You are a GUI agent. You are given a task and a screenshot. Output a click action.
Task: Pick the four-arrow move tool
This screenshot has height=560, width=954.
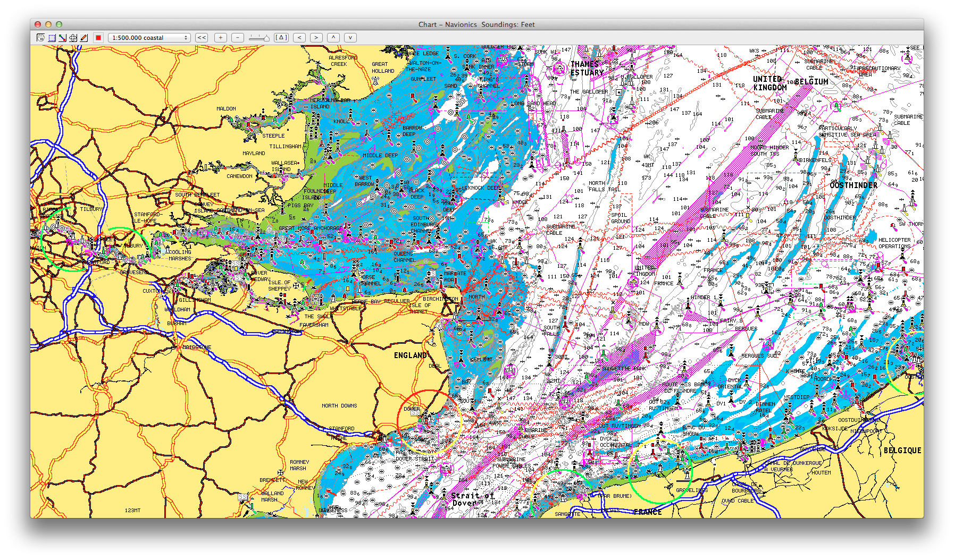73,38
